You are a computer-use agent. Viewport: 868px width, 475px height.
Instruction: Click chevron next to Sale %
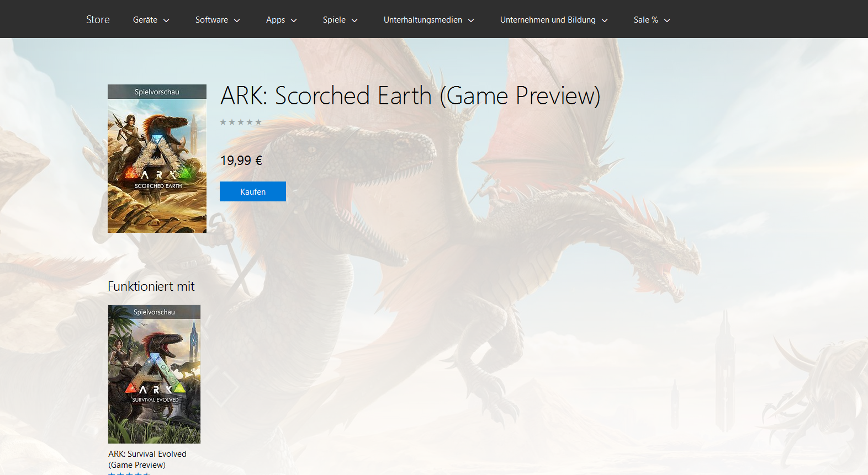(667, 20)
